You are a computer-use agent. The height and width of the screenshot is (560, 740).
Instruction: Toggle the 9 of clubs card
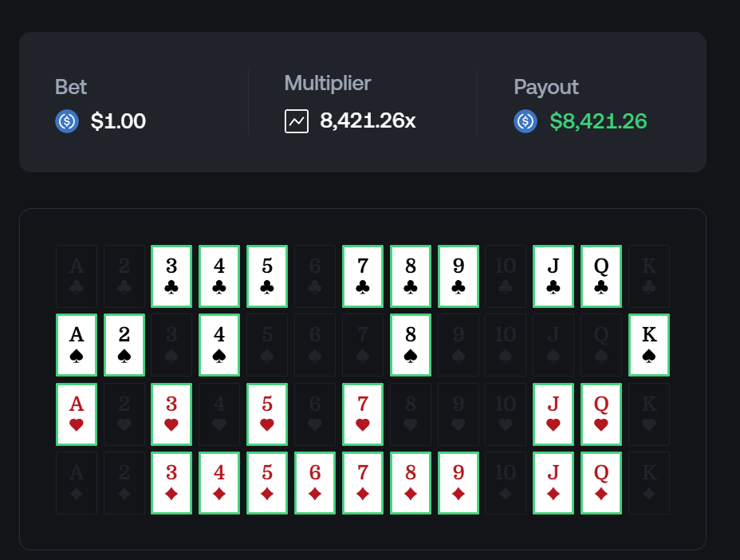[459, 276]
